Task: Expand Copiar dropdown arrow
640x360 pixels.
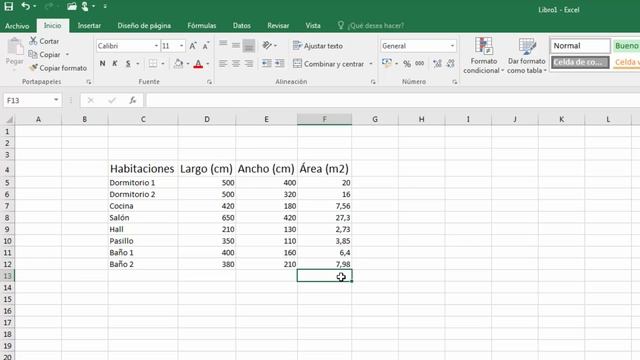Action: [x=67, y=54]
